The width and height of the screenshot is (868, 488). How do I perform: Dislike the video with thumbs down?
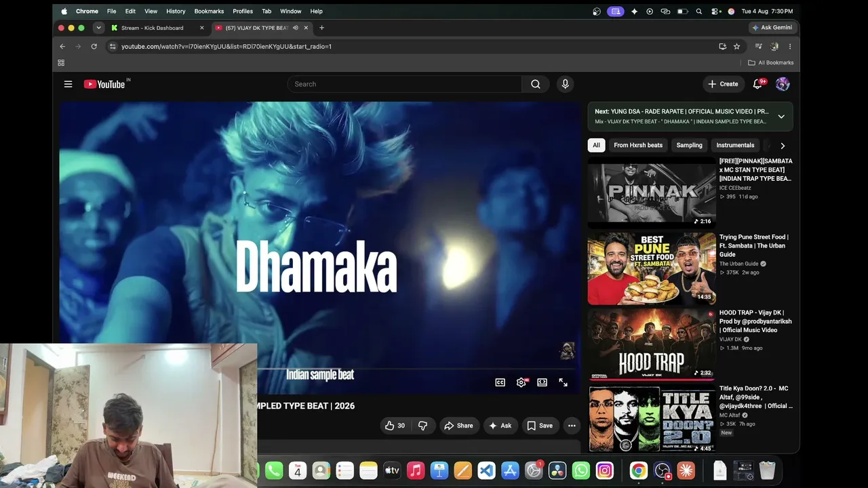pos(422,426)
